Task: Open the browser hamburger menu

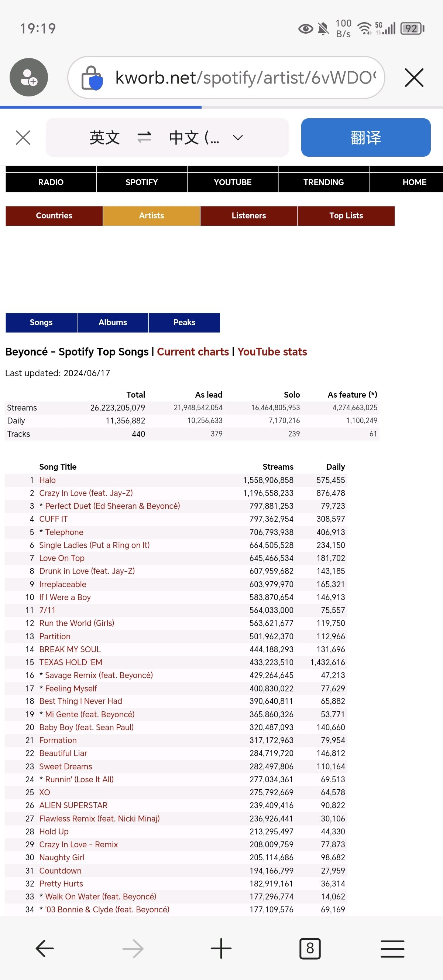Action: click(392, 949)
